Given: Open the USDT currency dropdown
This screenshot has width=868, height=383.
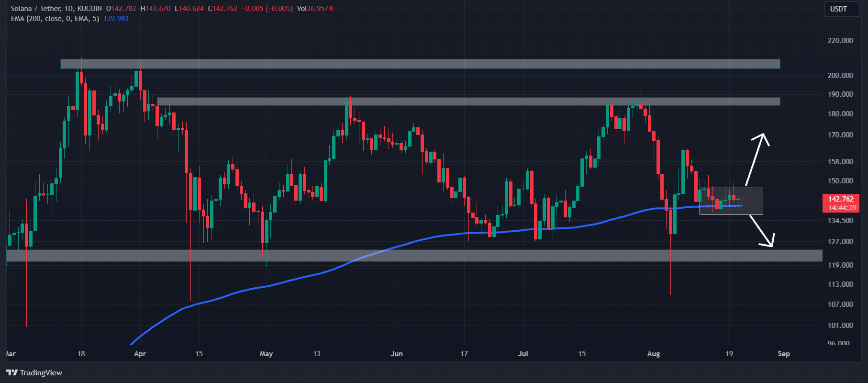Looking at the screenshot, I should (x=841, y=9).
